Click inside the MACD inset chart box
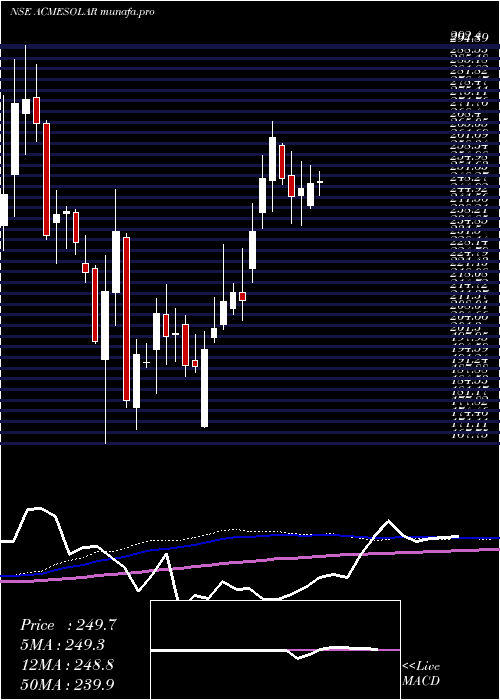Image resolution: width=500 pixels, height=700 pixels. click(x=275, y=650)
